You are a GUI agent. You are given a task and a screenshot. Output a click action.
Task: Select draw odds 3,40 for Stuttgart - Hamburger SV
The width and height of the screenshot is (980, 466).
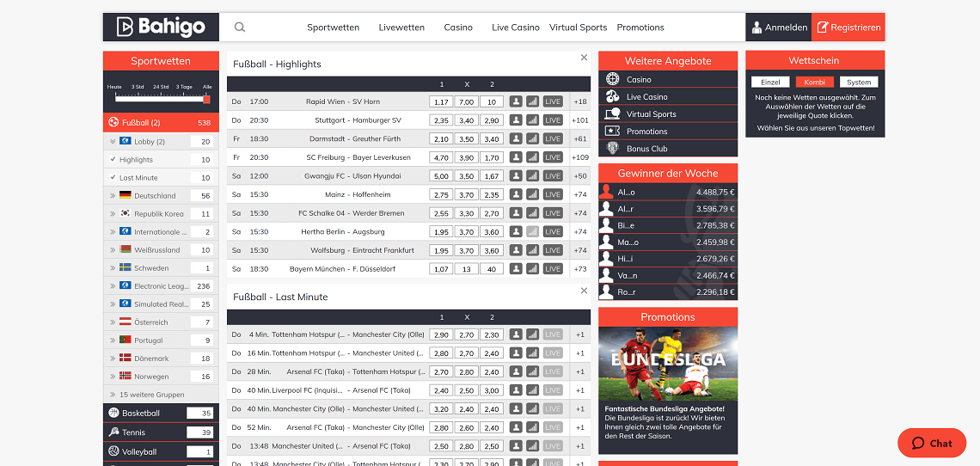(x=466, y=120)
